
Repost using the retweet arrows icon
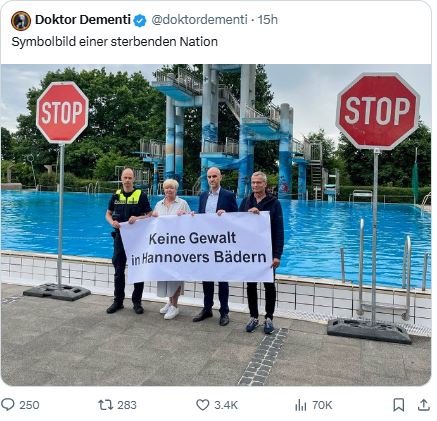(x=106, y=405)
